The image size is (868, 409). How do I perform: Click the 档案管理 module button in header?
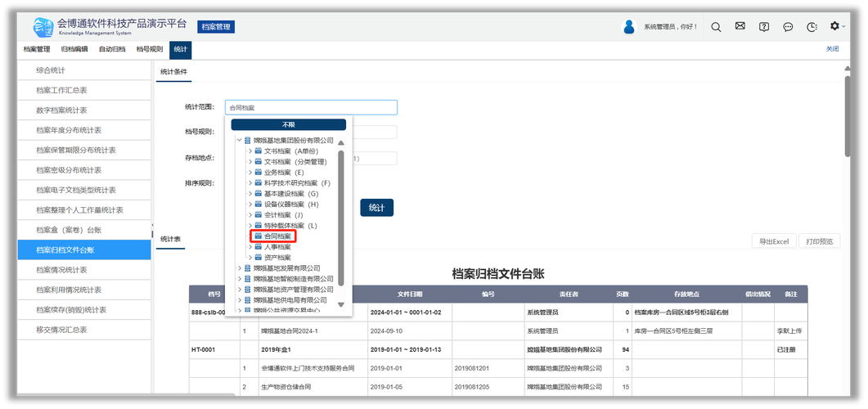pos(216,26)
